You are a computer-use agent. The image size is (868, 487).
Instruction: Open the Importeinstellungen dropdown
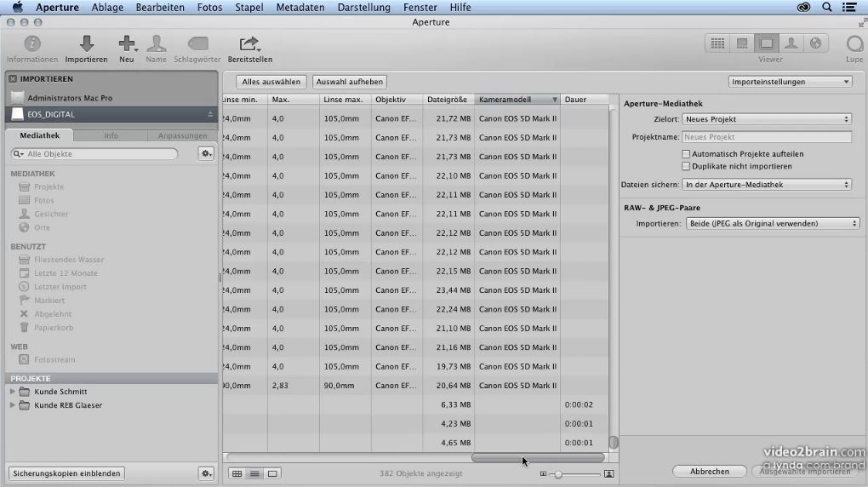[x=790, y=82]
